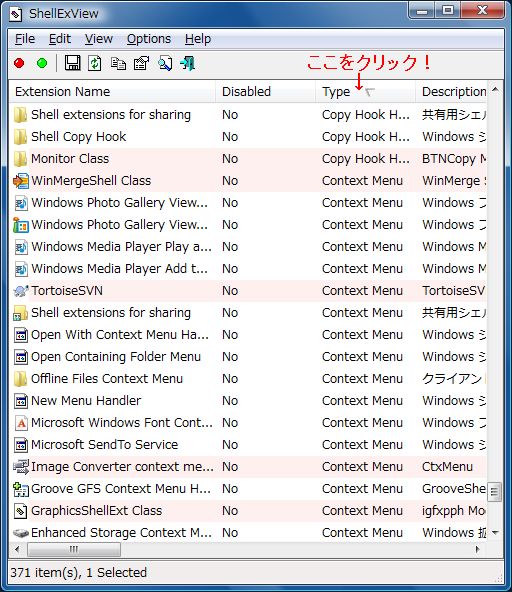The width and height of the screenshot is (512, 592).
Task: Select the WinMergeShell Class row
Action: 248,181
